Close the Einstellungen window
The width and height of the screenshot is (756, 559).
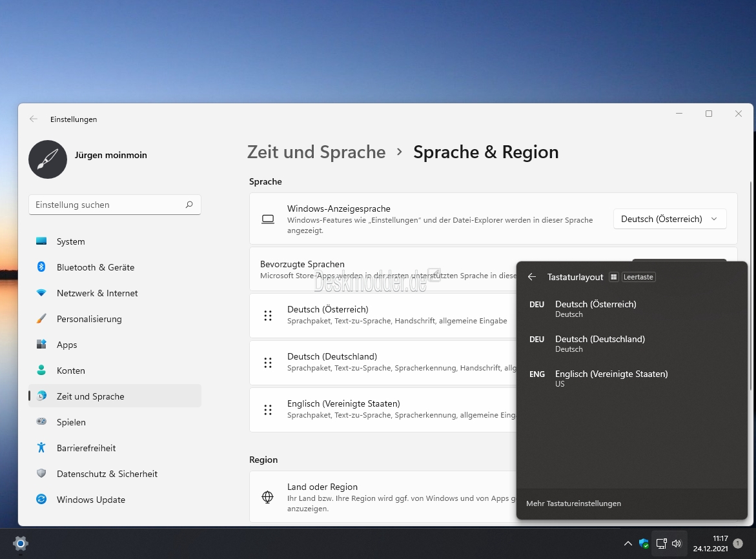(x=738, y=114)
